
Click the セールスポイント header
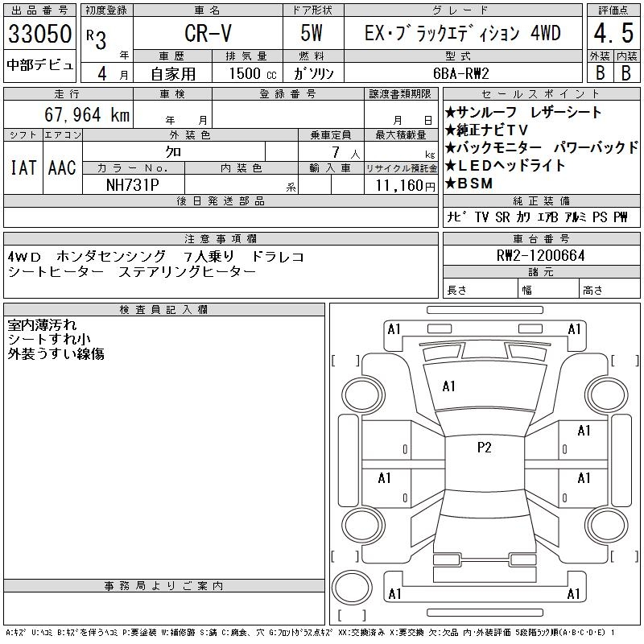pyautogui.click(x=541, y=93)
